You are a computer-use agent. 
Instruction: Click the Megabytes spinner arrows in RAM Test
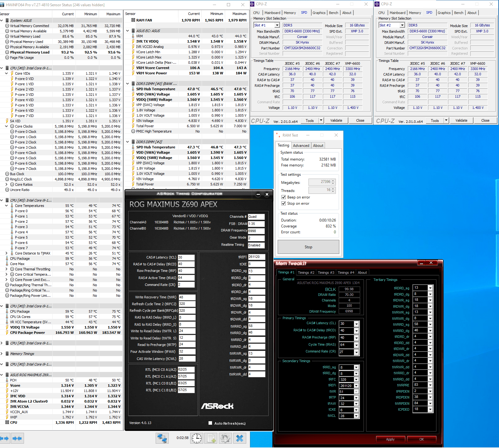point(333,182)
